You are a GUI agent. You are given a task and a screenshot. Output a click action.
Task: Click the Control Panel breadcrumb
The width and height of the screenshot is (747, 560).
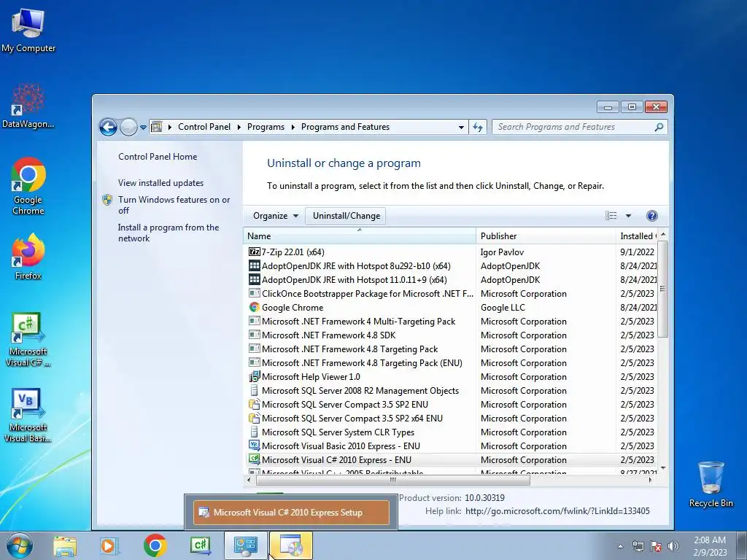click(x=204, y=127)
